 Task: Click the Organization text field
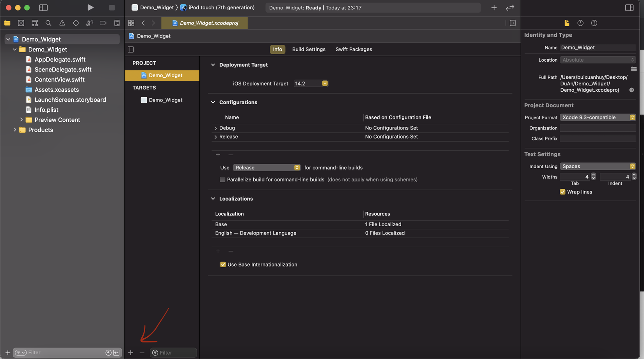pos(598,128)
